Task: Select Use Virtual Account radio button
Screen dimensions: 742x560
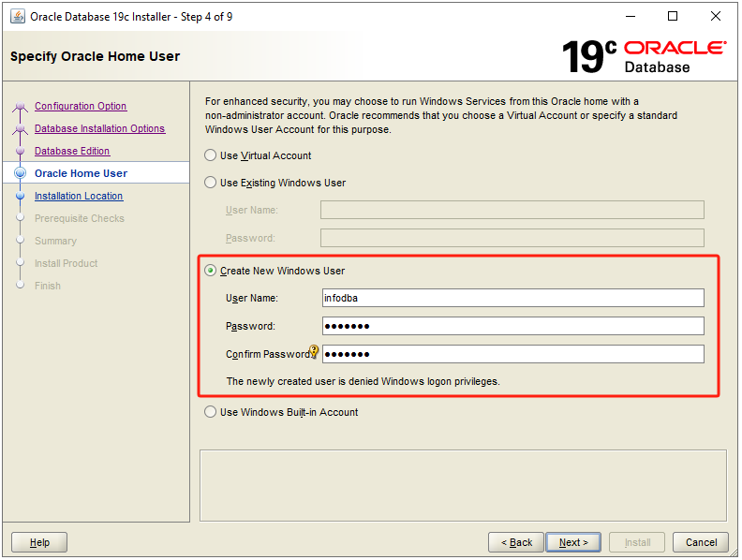Action: pos(210,155)
